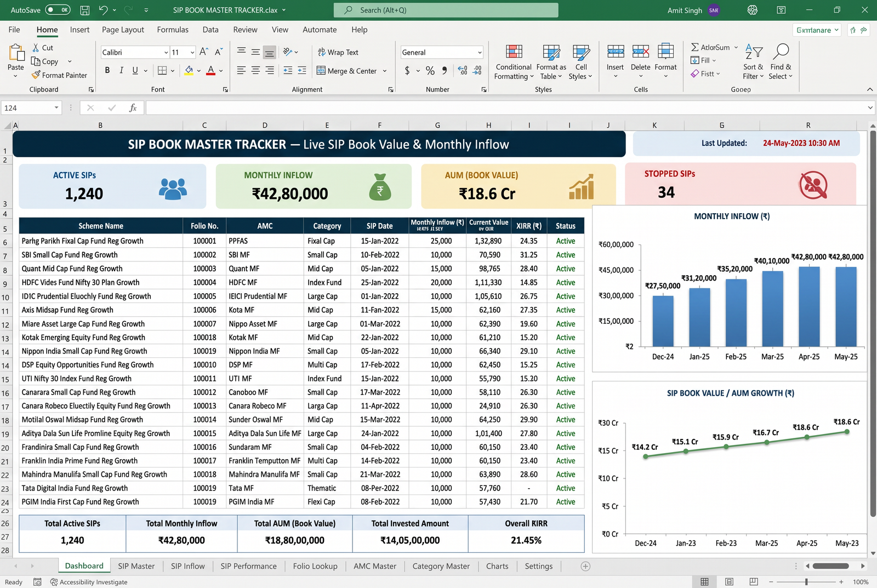Click Insert Function fx icon
The height and width of the screenshot is (588, 877).
pyautogui.click(x=133, y=108)
